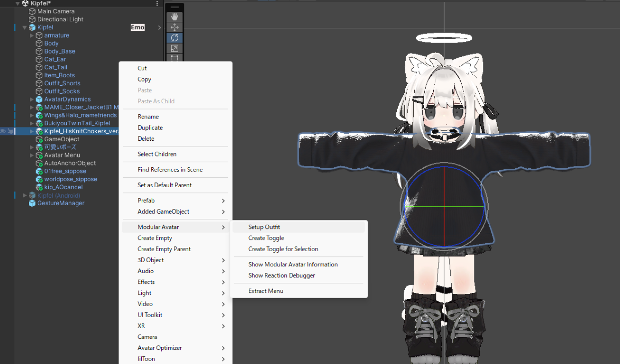Select Body_Base in the hierarchy
Screen dimensions: 620x364
[x=60, y=51]
